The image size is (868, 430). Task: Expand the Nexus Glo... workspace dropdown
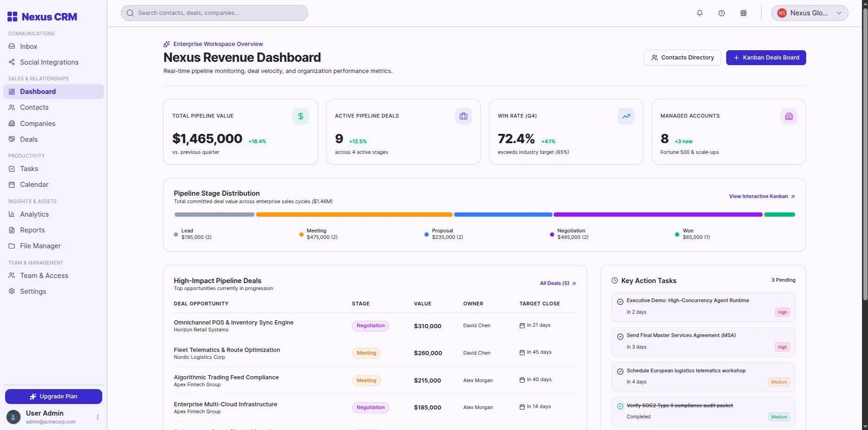[809, 13]
